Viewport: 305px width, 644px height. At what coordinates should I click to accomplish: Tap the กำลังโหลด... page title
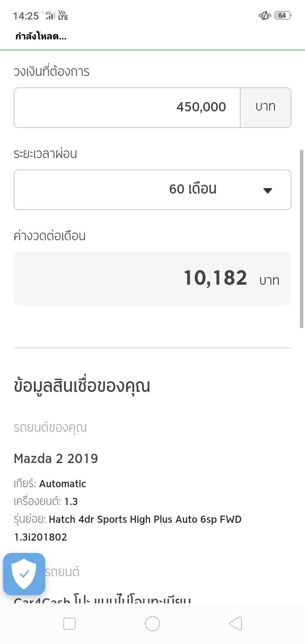coord(41,36)
